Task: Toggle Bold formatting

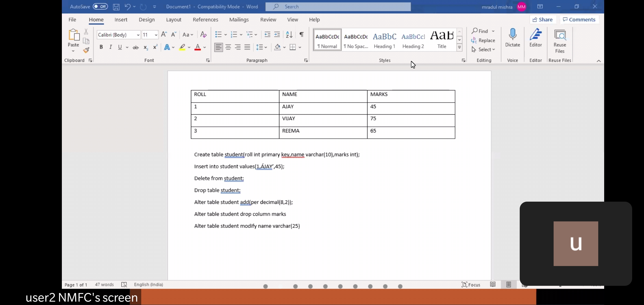Action: tap(101, 47)
